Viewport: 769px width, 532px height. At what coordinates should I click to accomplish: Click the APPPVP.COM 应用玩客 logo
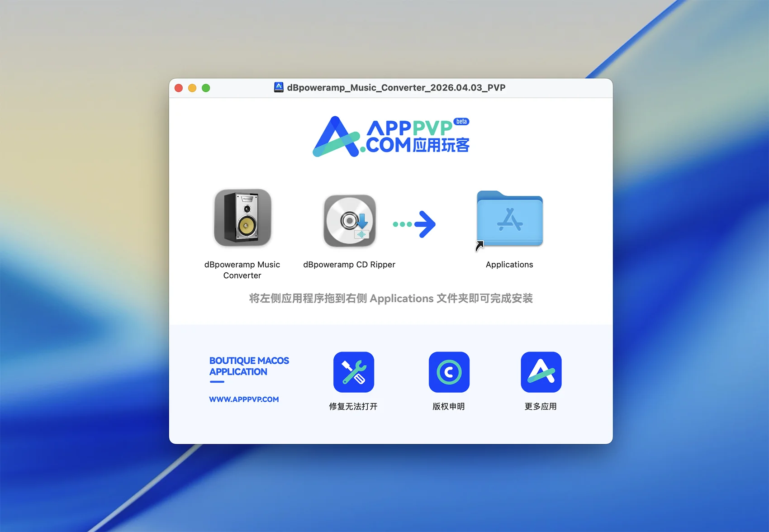(391, 137)
